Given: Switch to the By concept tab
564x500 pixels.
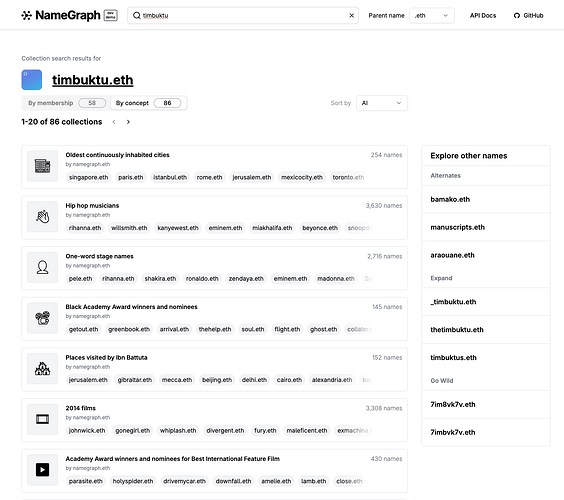Looking at the screenshot, I should pos(148,103).
